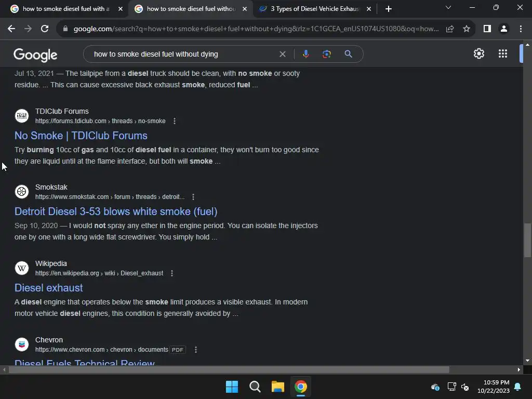Click 'Jul 13, 2021' snippet text
The image size is (532, 399).
[34, 74]
